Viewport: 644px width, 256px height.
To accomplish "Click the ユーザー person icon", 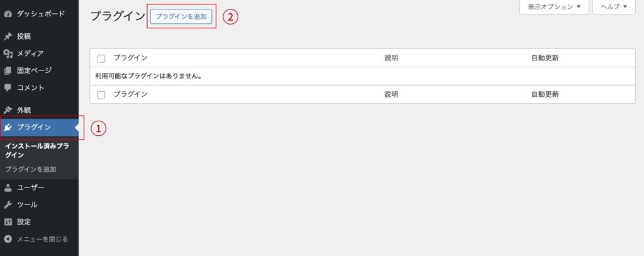I will pos(8,187).
